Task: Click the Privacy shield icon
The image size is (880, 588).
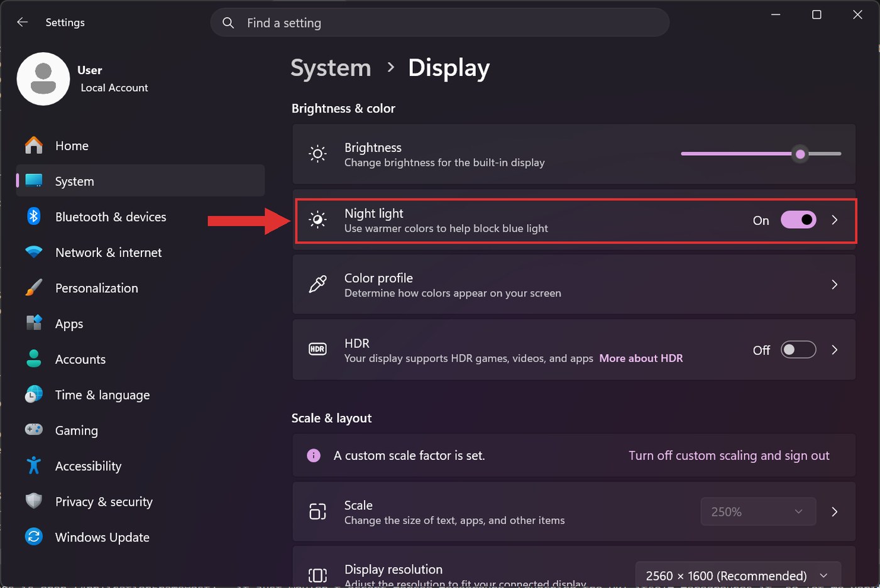Action: coord(34,501)
